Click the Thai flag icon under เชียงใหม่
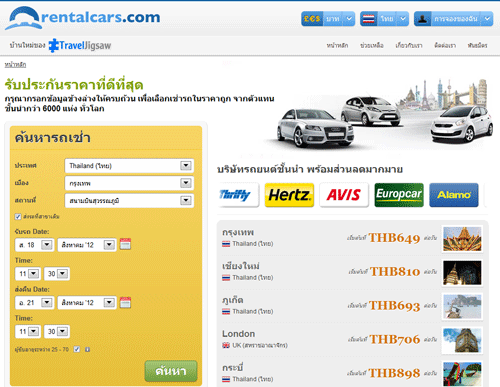The width and height of the screenshot is (500, 387). [x=226, y=278]
